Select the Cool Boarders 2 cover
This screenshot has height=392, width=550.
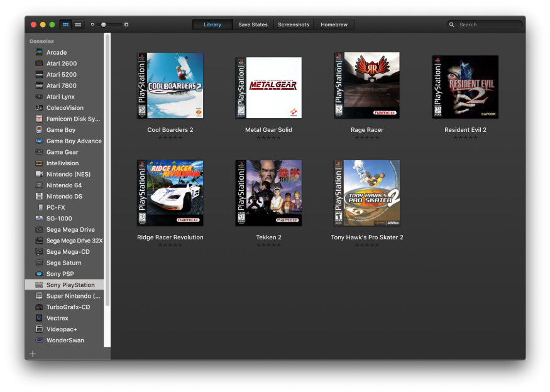pos(170,85)
